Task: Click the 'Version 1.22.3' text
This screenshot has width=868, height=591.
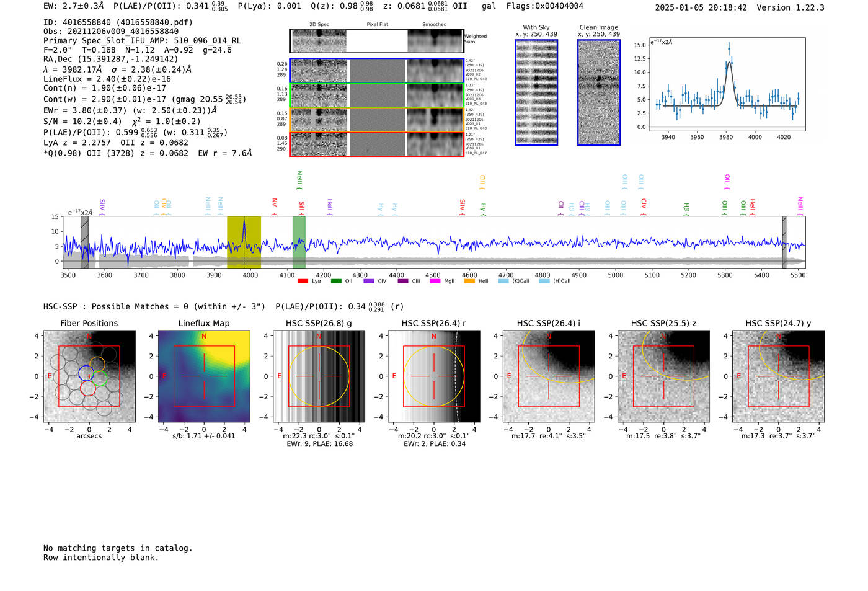Action: coord(790,7)
